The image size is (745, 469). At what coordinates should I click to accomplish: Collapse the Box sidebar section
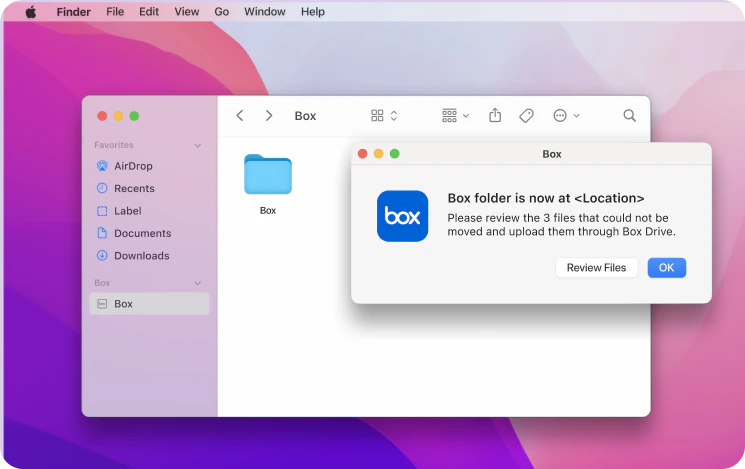198,283
